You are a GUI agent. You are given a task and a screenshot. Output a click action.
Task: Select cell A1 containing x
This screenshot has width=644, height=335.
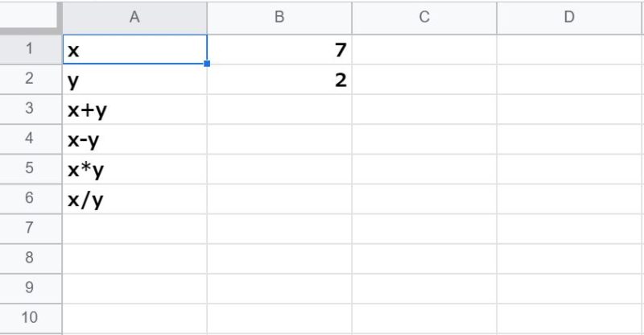134,50
